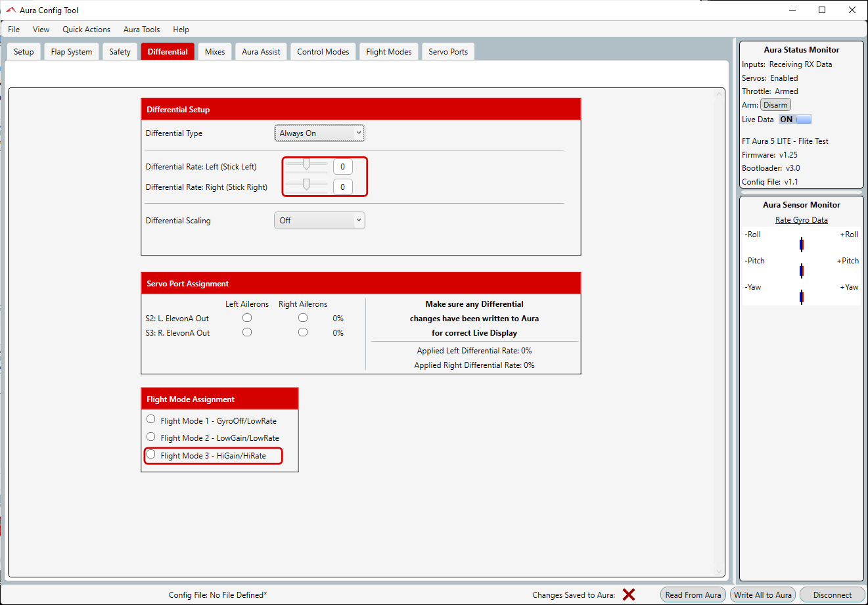
Task: Click the Roll rate gyro indicator
Action: tap(801, 244)
